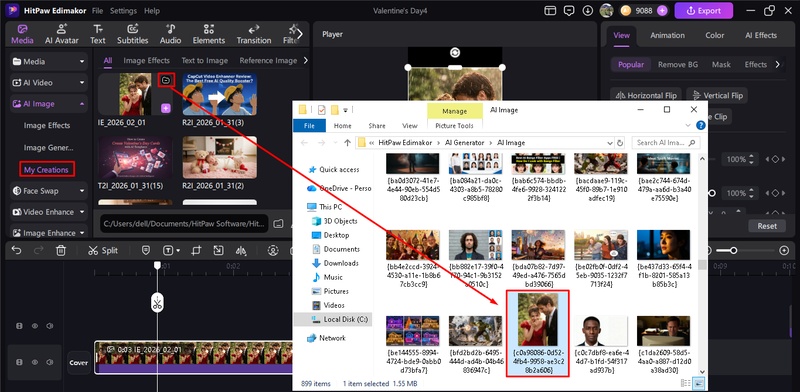Click the rotate handle above the player image
The height and width of the screenshot is (392, 800).
(455, 53)
